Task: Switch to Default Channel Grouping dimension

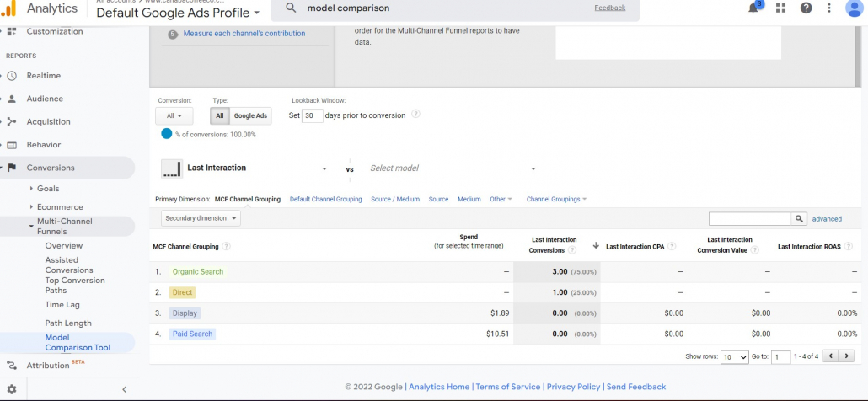Action: [x=325, y=199]
